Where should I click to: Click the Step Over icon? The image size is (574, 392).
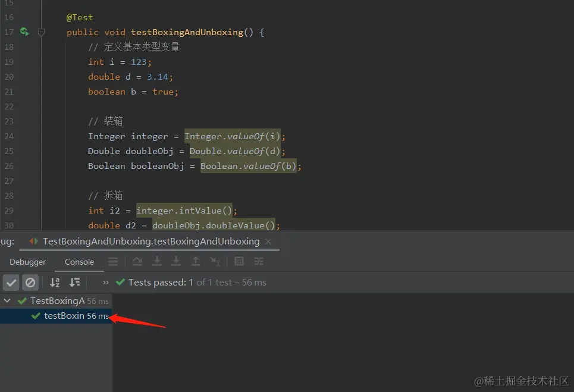(x=137, y=261)
